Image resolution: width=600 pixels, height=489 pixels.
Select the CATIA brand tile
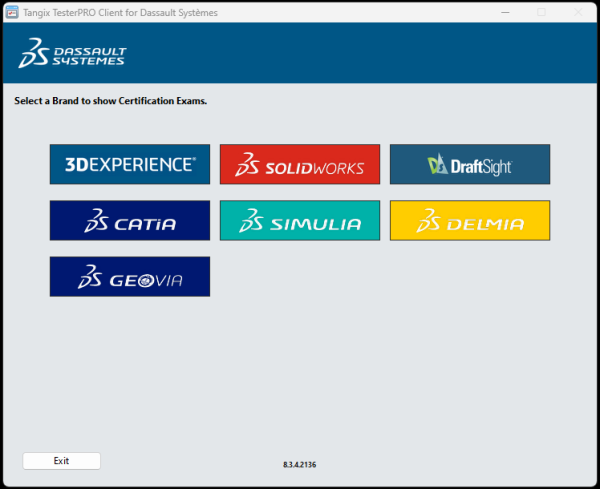130,220
